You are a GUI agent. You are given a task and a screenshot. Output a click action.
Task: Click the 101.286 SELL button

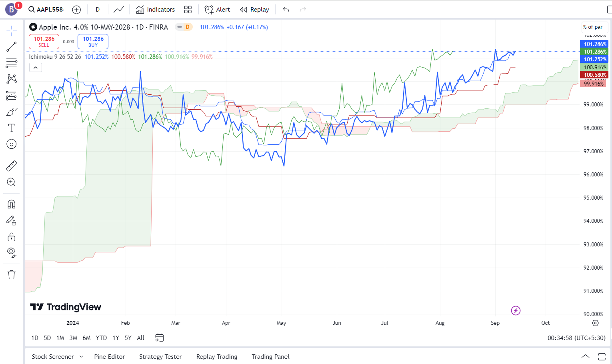coord(44,42)
